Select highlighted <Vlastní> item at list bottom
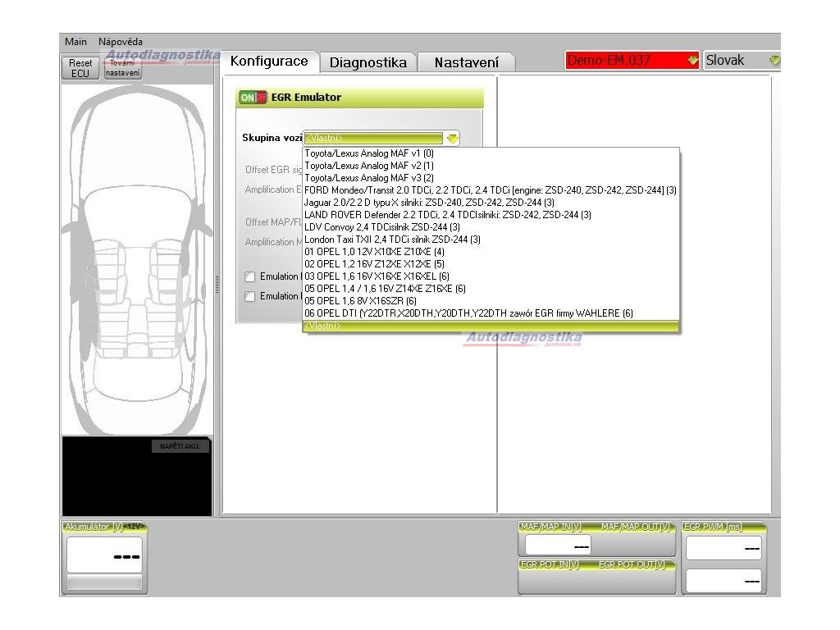 491,326
